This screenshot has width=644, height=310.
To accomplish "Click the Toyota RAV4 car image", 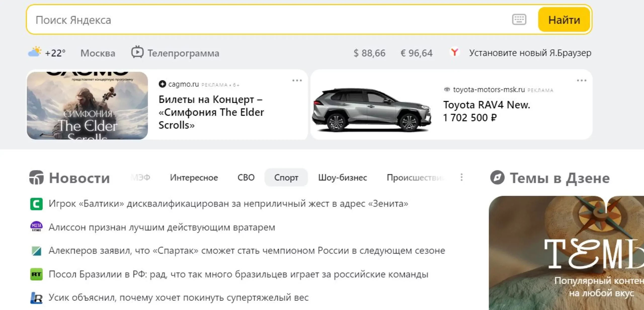I will (x=371, y=110).
